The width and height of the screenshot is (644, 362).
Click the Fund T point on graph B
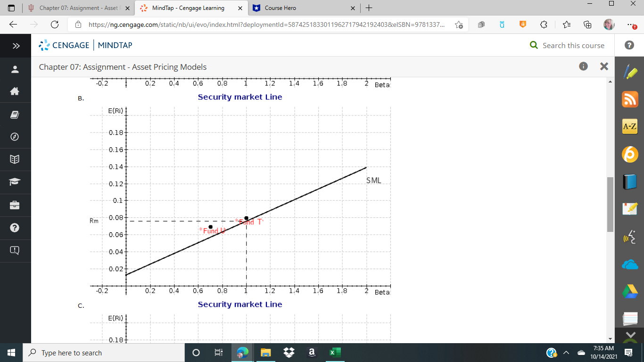tap(246, 218)
